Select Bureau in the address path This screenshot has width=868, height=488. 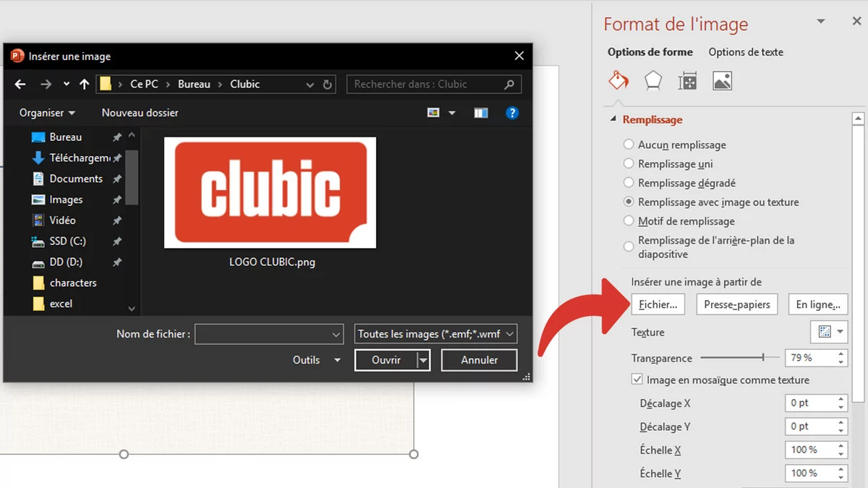(194, 84)
